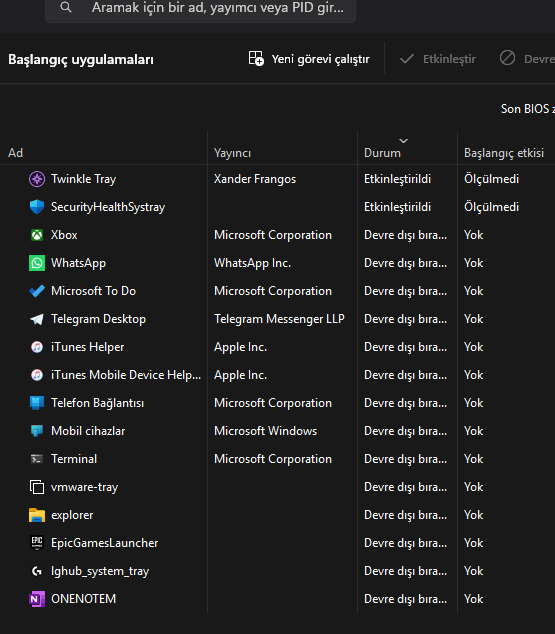
Task: Click the Başlangıç uygulamaları heading
Action: tap(81, 59)
